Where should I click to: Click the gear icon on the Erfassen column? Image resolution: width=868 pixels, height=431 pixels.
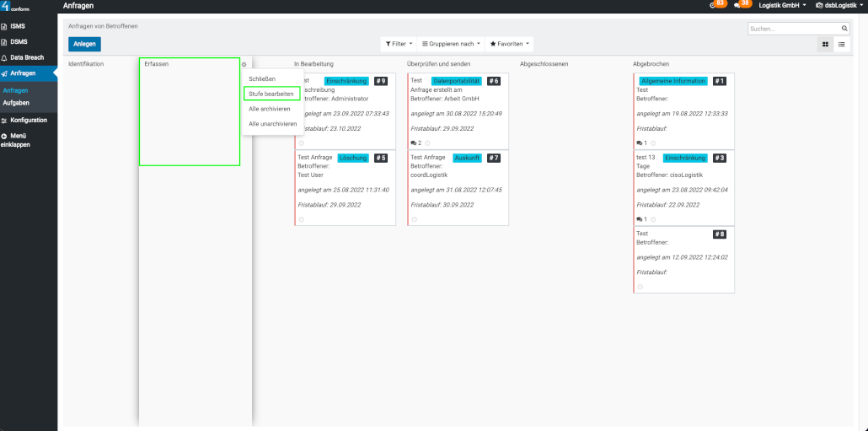244,64
